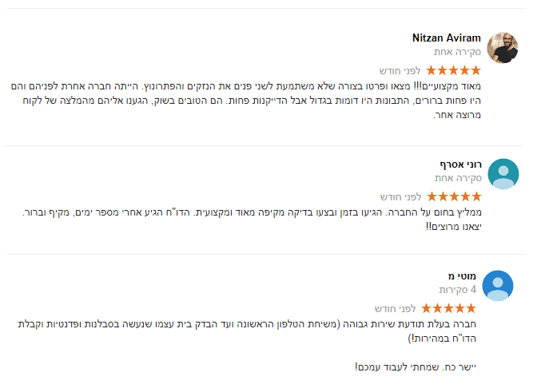Screen dimensions: 537x392
Task: Click 'לפני חודש' timestamp on רוני אסרף's review
Action: (x=400, y=197)
